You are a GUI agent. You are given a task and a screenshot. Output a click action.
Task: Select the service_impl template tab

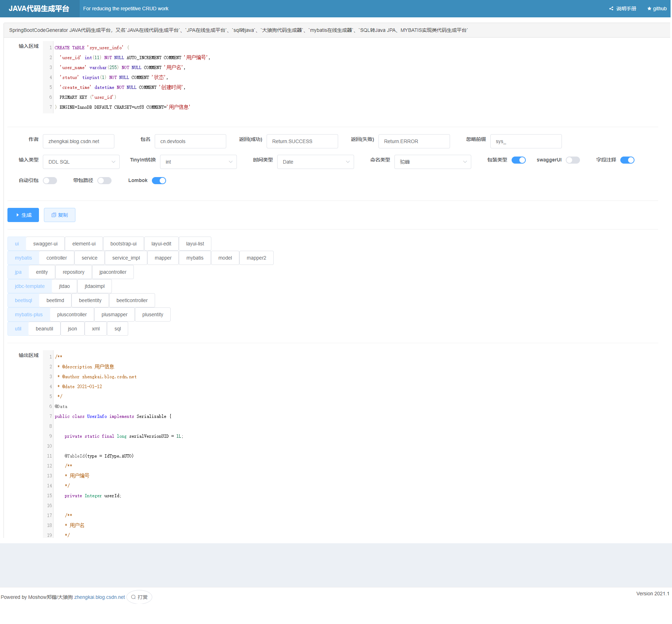point(126,258)
